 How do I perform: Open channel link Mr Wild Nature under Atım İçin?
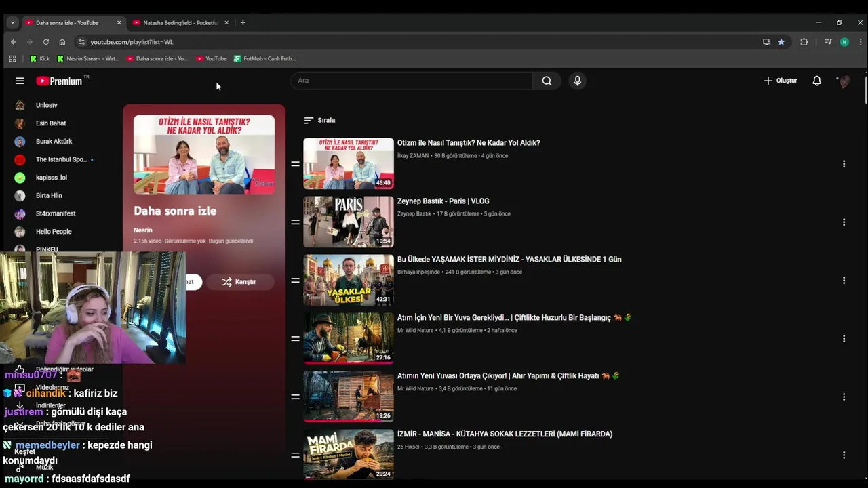pos(415,331)
